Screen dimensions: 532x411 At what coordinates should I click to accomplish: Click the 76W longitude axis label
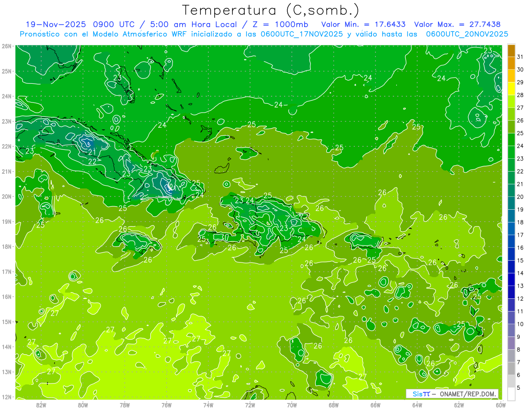[x=166, y=405]
